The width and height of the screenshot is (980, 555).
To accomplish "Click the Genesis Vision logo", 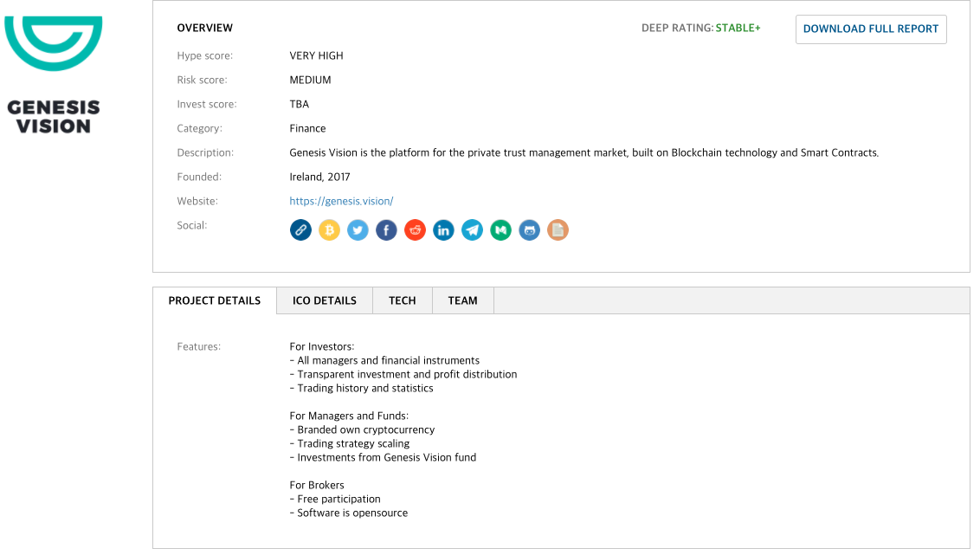I will (54, 74).
